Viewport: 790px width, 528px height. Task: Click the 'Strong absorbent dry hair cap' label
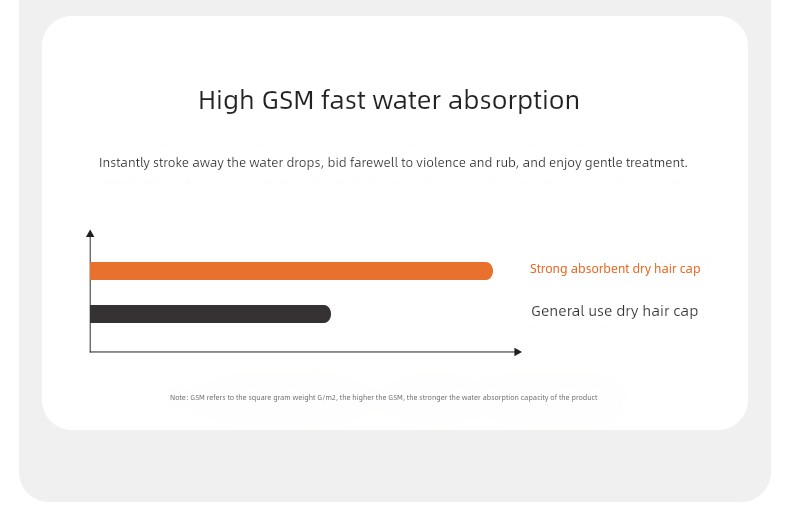tap(615, 269)
